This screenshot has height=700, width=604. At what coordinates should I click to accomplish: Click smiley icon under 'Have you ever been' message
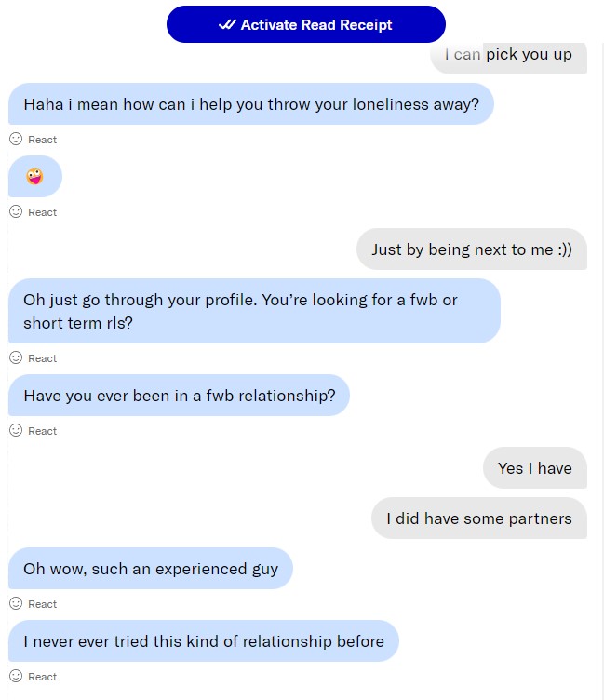(x=16, y=430)
